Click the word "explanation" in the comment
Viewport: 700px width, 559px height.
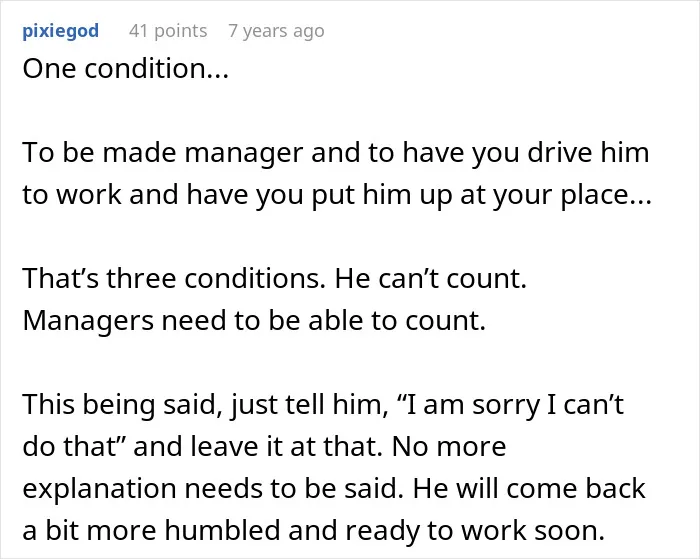(x=99, y=490)
